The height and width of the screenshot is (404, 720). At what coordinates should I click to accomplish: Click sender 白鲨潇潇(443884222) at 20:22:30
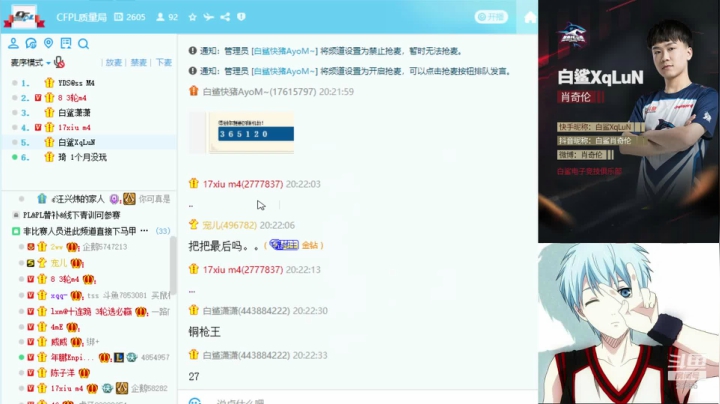click(x=246, y=311)
